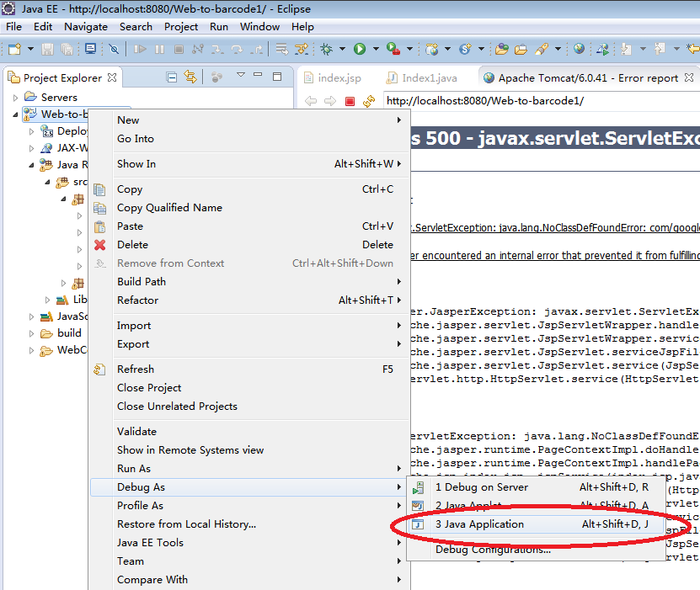
Task: Click the Open Task folder icon
Action: pos(521,49)
